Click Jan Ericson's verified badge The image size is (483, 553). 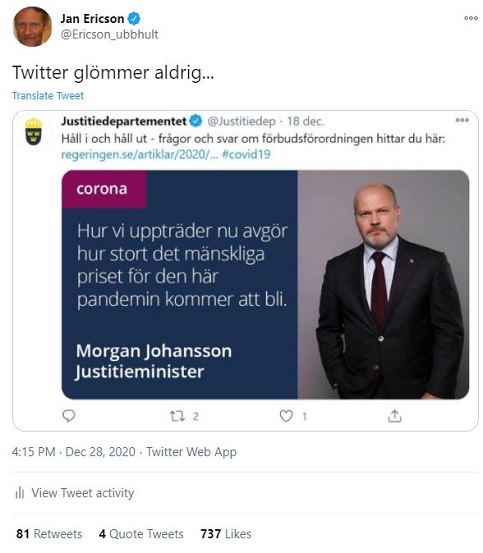pyautogui.click(x=134, y=18)
